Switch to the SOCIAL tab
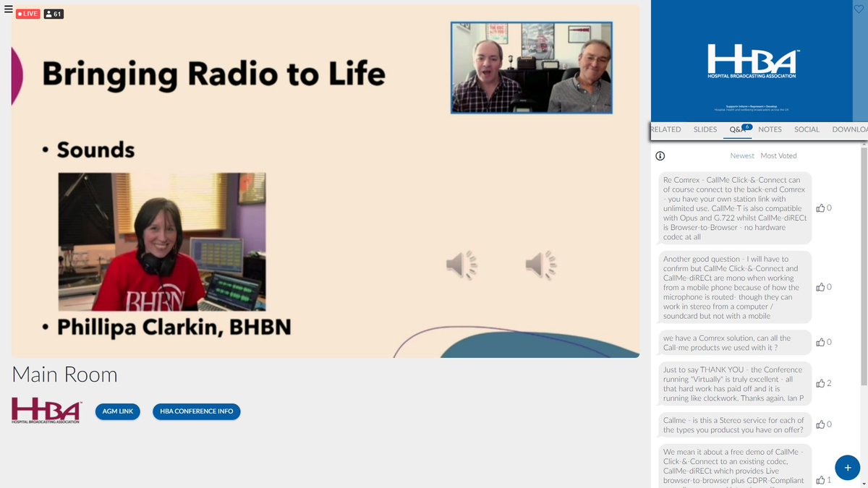Viewport: 868px width, 488px height. point(807,129)
